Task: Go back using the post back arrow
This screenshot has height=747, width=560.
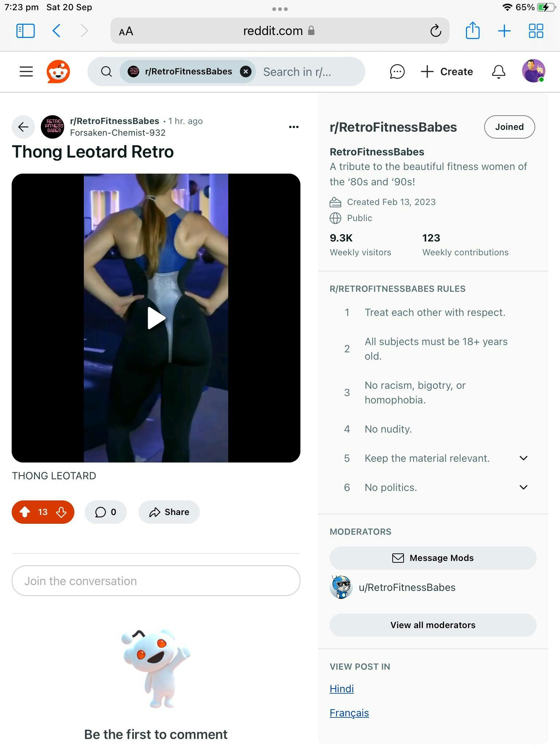Action: [x=23, y=127]
